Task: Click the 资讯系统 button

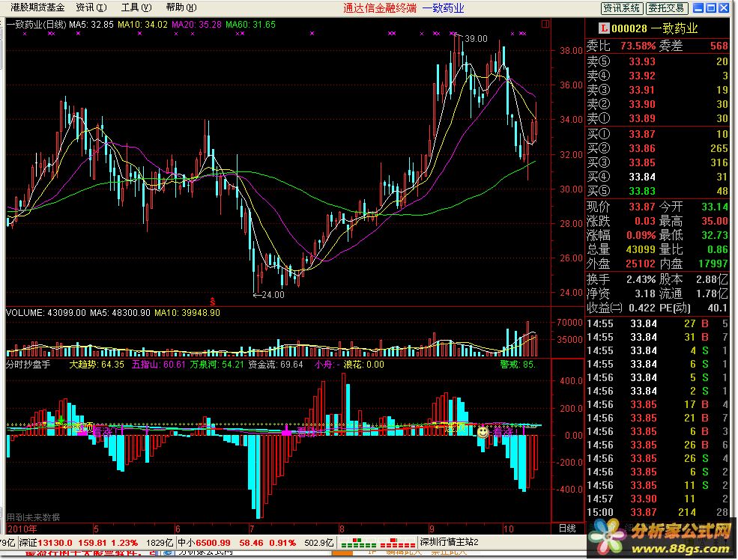Action: 621,8
